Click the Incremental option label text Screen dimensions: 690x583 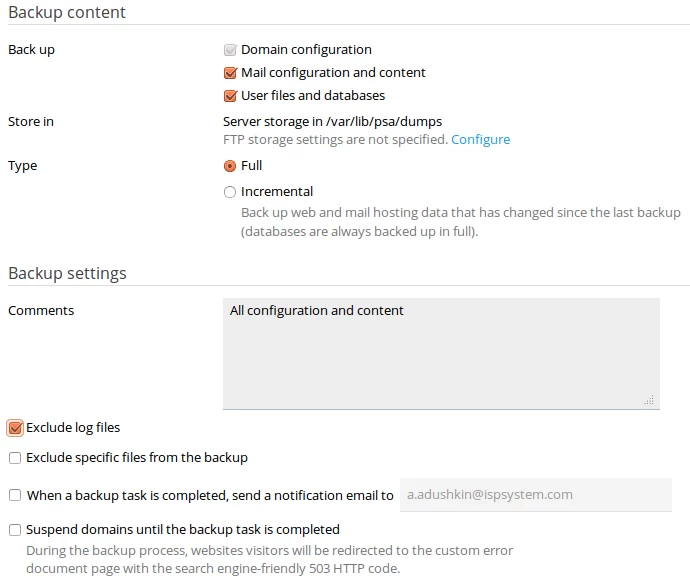277,192
